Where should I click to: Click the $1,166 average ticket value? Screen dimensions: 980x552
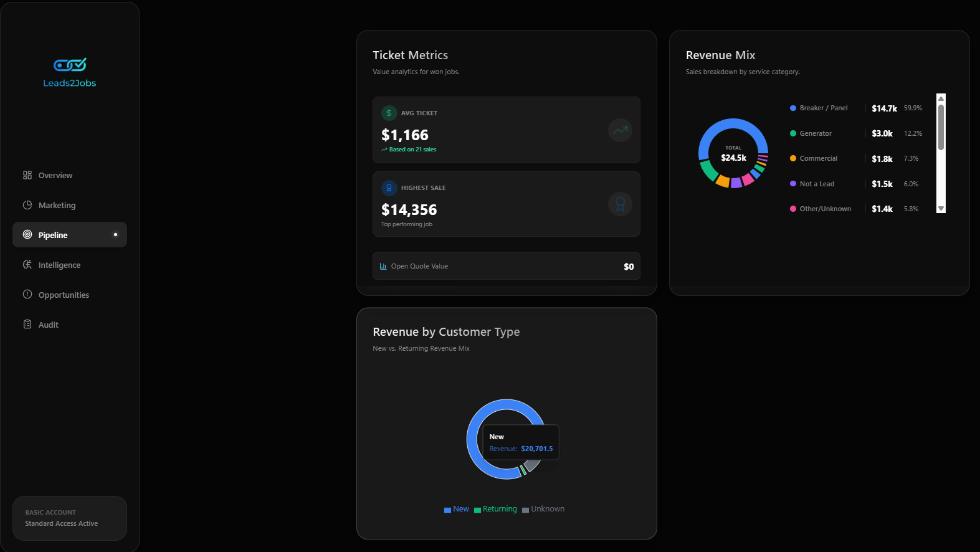pos(405,135)
